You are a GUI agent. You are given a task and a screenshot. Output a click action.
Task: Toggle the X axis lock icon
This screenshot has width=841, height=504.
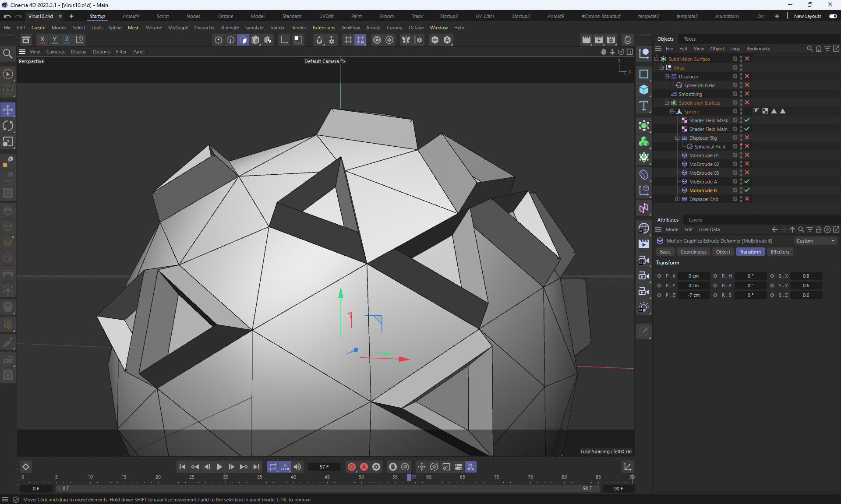coord(42,39)
